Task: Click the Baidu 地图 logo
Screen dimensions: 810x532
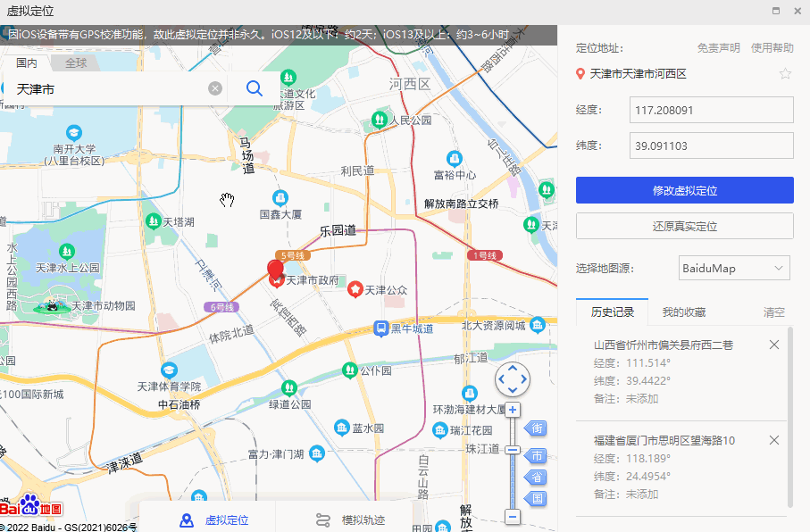Action: 31,507
